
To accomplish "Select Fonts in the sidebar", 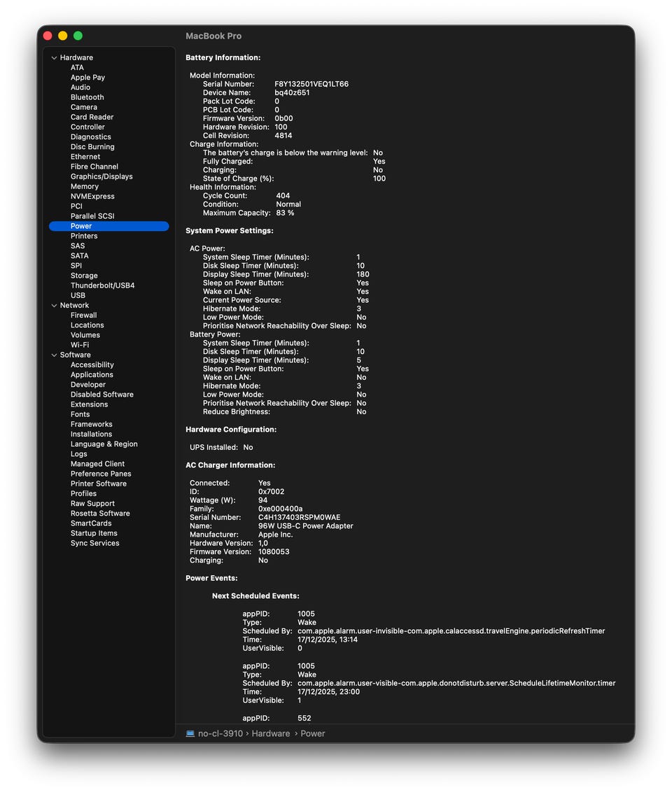I will pos(80,414).
